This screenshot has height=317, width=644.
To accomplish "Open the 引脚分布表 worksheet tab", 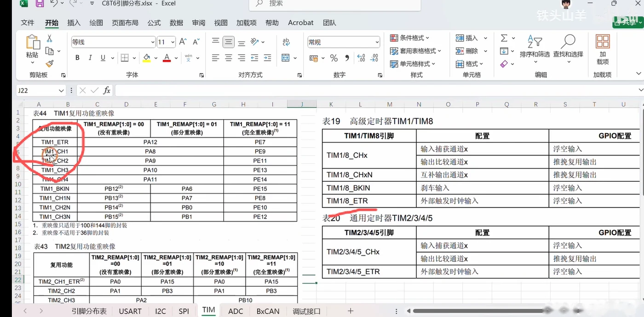I will tap(89, 311).
